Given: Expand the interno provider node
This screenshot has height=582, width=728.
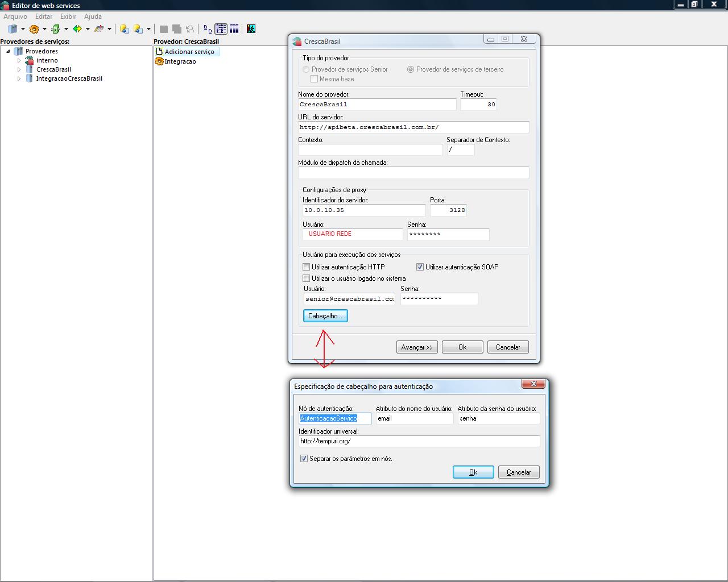Looking at the screenshot, I should tap(19, 60).
